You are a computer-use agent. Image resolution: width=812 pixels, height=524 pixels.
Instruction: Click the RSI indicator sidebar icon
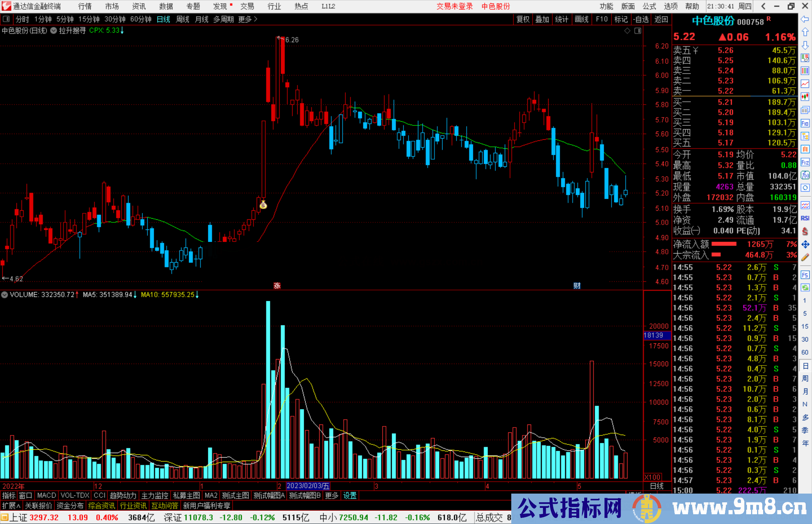[805, 218]
